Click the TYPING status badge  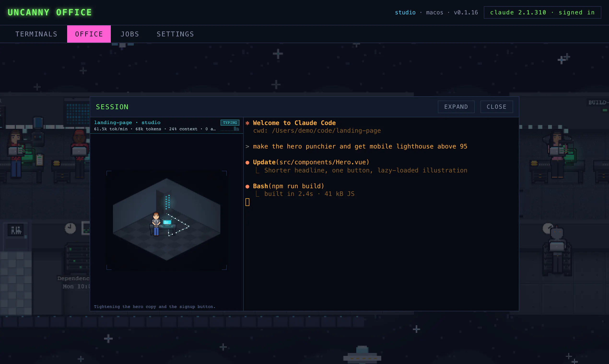tap(230, 123)
